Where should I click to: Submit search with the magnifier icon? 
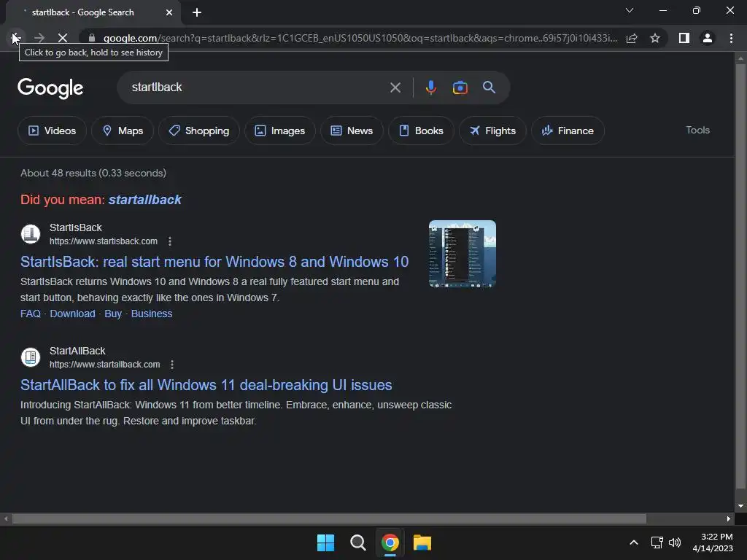click(489, 87)
